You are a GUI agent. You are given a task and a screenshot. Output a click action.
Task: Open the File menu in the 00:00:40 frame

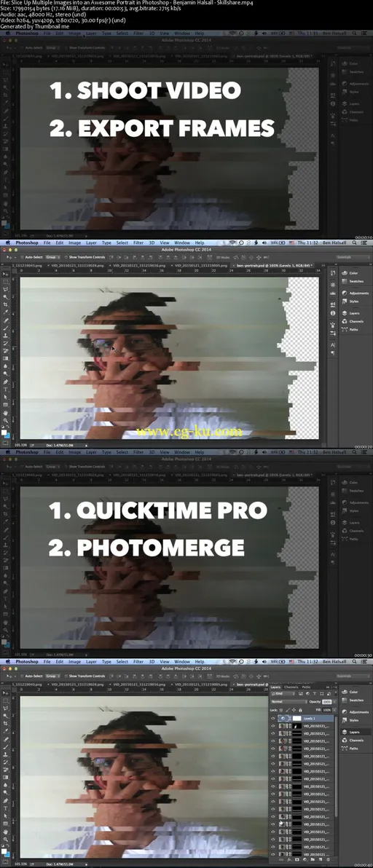(x=47, y=661)
